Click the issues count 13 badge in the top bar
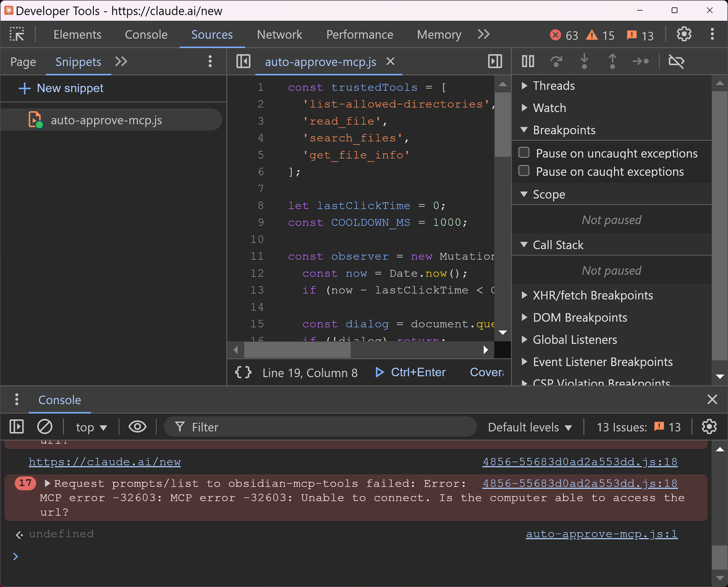The width and height of the screenshot is (728, 587). 640,35
